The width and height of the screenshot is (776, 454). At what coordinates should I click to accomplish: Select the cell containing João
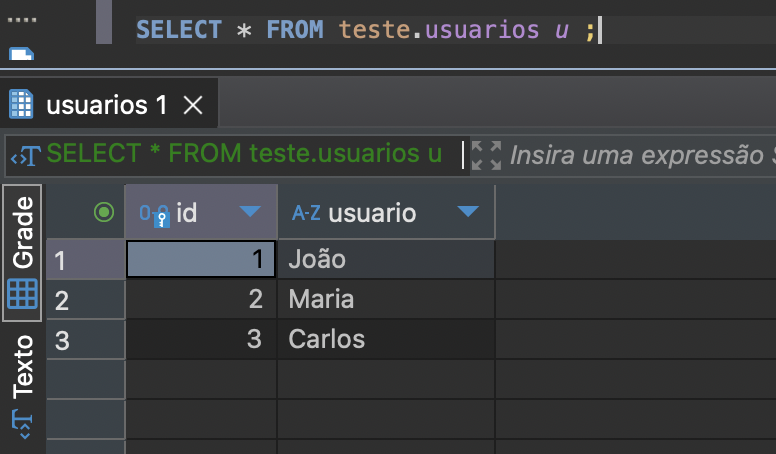pos(387,259)
